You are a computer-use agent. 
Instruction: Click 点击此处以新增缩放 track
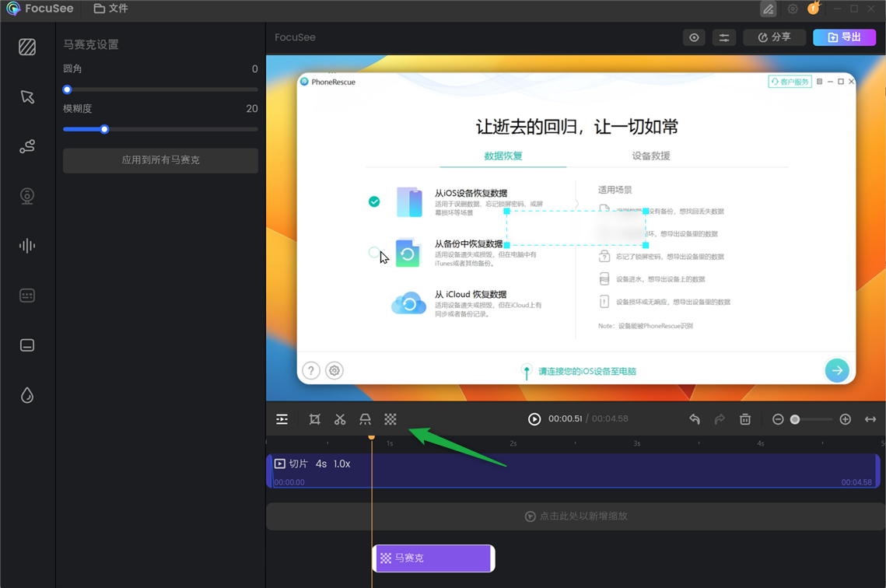point(575,516)
